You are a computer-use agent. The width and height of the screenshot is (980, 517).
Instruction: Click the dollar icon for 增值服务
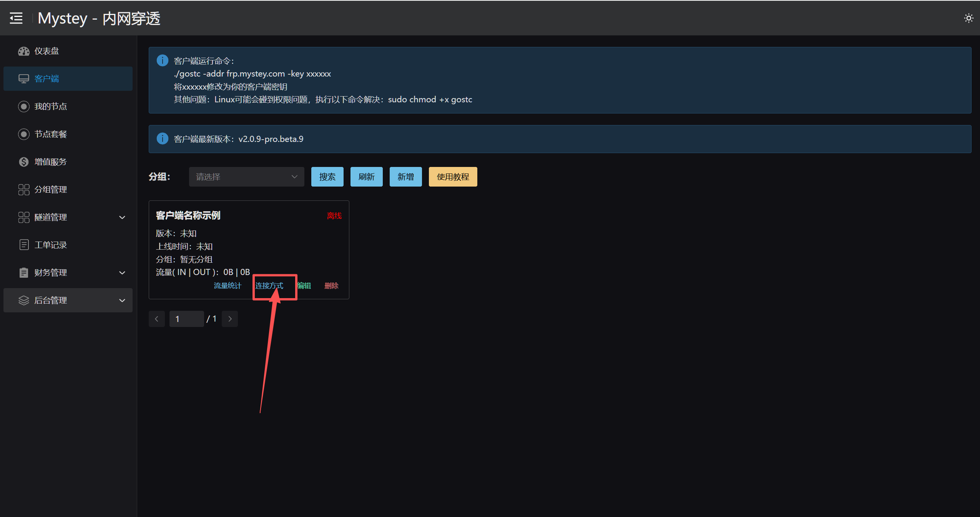point(24,162)
